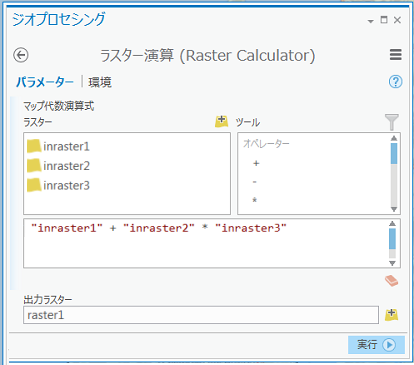This screenshot has height=365, width=414.
Task: Click the expression box scrollbar down arrow
Action: click(x=393, y=263)
